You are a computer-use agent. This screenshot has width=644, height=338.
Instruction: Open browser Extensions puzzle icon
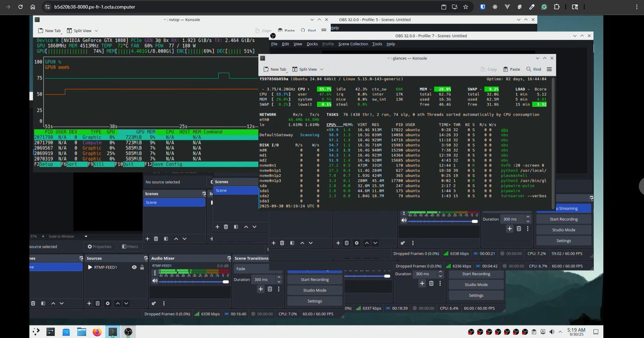557,7
